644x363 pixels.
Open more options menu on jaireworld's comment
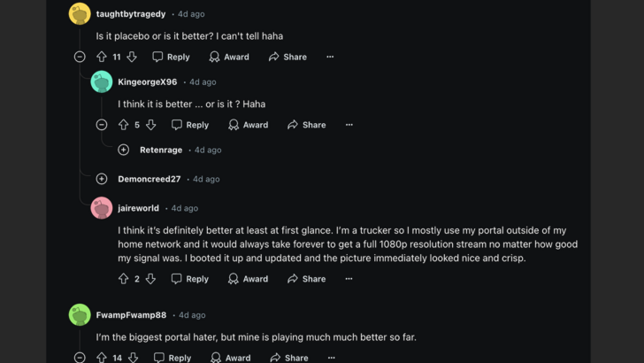pos(349,279)
